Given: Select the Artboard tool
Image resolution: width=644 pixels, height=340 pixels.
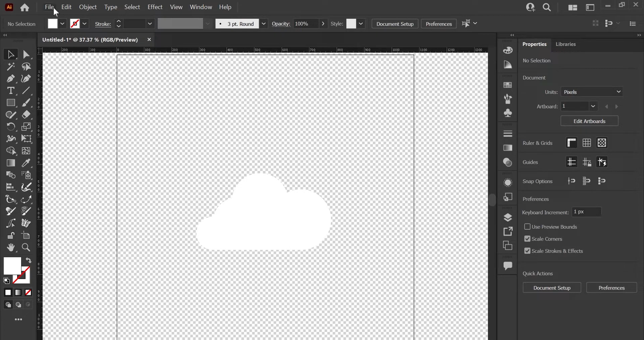Looking at the screenshot, I should (26, 235).
